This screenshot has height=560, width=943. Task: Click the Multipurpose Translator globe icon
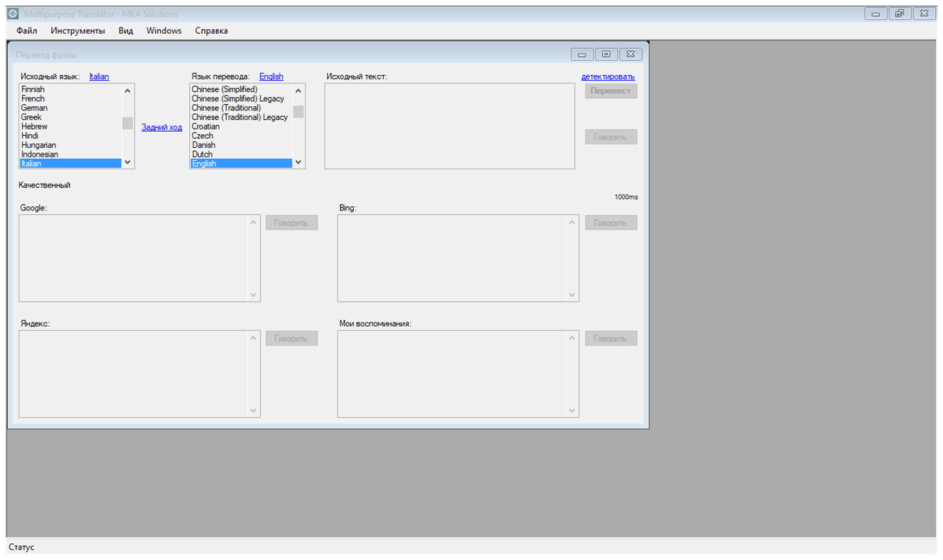click(13, 14)
